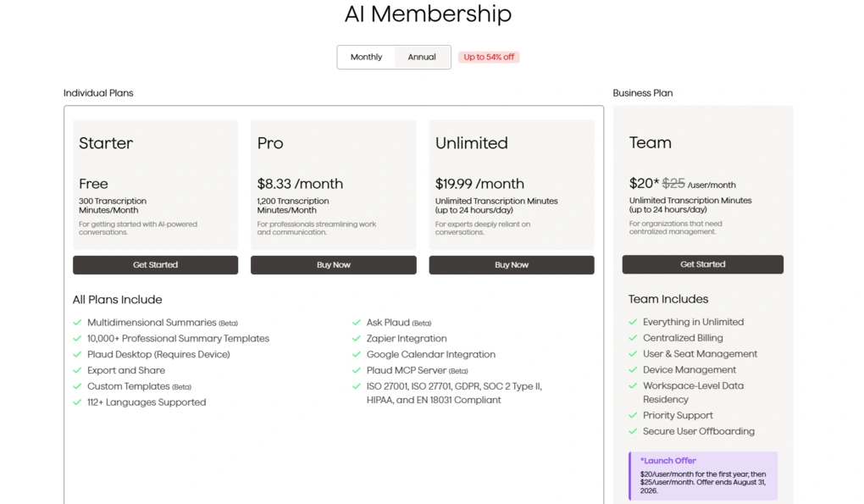Image resolution: width=864 pixels, height=504 pixels.
Task: Click Buy Now for the Unlimited plan
Action: click(x=512, y=265)
